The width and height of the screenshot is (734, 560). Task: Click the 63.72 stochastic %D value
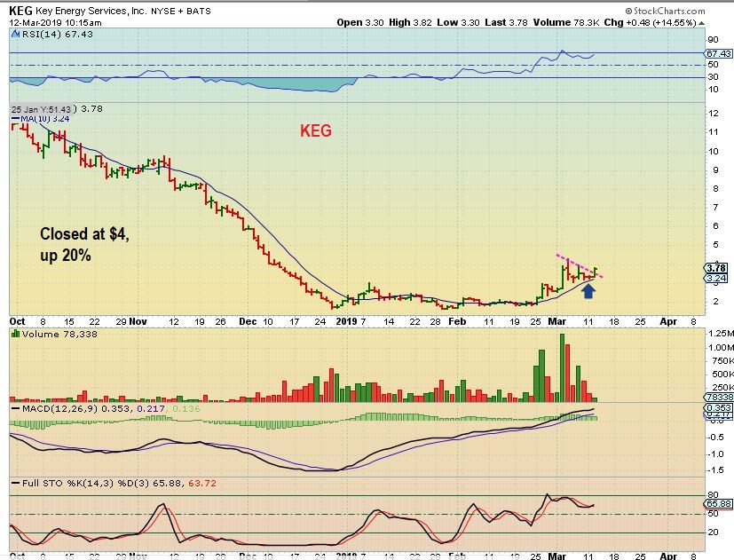(202, 483)
